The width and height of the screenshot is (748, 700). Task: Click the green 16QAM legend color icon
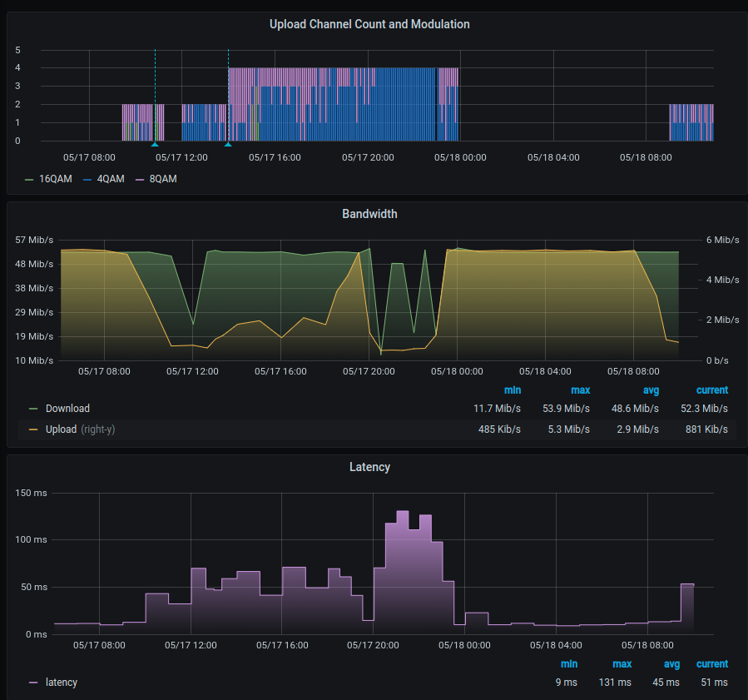pyautogui.click(x=31, y=179)
